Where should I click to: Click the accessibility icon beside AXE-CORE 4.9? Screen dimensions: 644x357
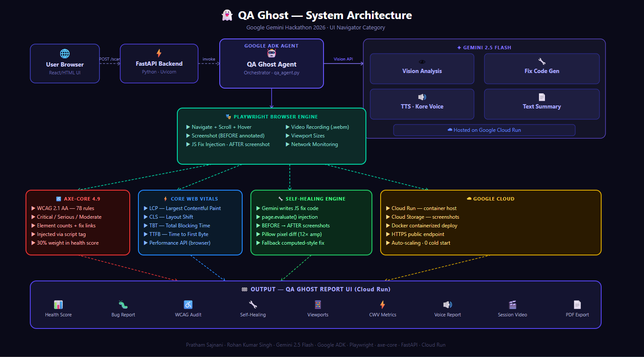point(59,199)
